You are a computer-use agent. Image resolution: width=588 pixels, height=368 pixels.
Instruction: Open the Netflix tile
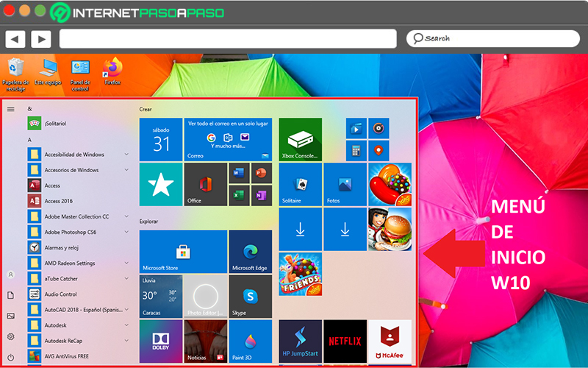(345, 342)
